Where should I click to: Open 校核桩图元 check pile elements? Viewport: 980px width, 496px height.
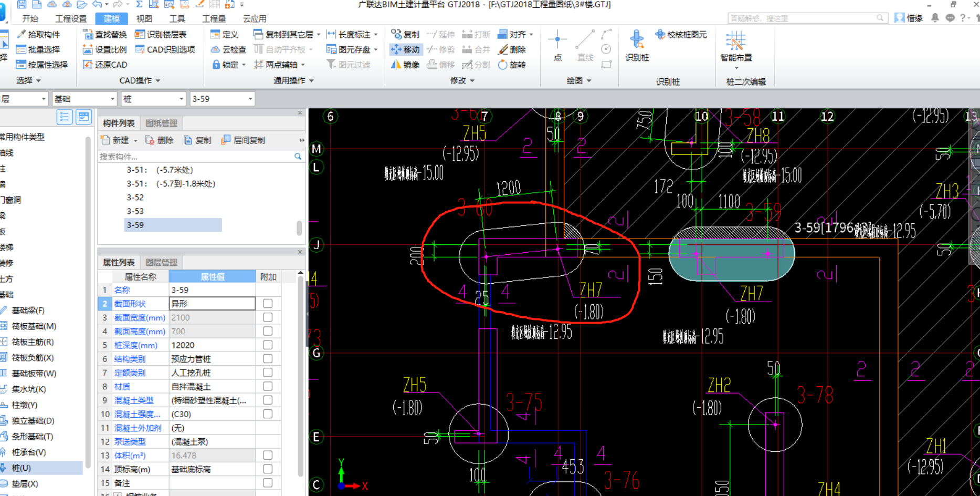[x=681, y=35]
